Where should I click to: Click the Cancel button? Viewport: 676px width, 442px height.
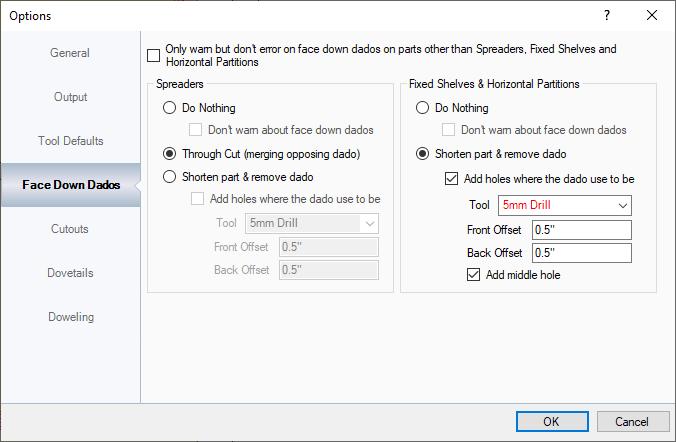point(632,421)
